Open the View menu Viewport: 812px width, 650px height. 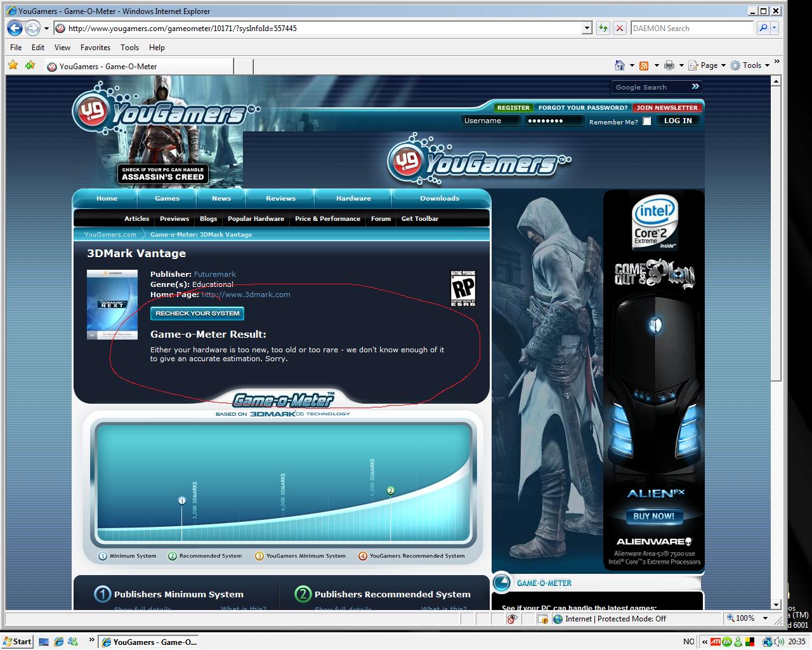point(62,48)
